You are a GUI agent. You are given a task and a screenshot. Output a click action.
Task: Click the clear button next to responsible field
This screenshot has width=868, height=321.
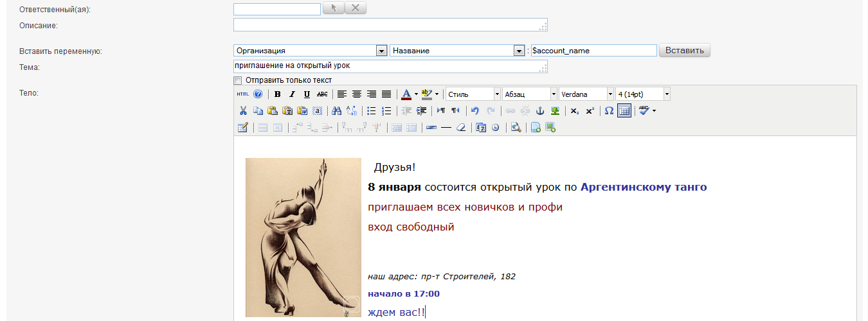[x=356, y=8]
